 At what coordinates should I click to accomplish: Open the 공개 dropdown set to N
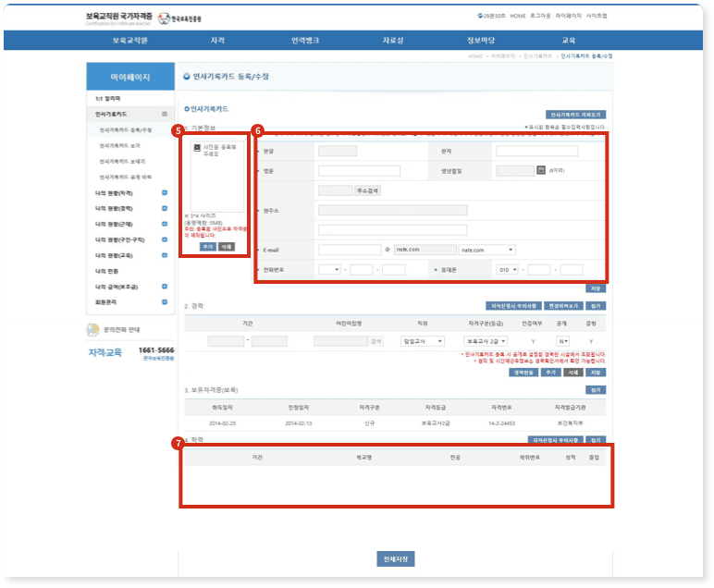562,341
